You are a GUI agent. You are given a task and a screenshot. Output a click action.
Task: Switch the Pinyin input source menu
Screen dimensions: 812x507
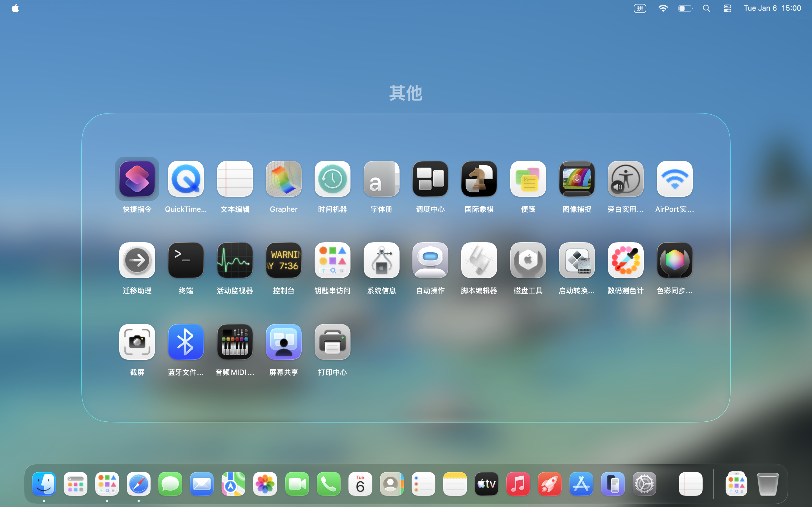pos(639,8)
